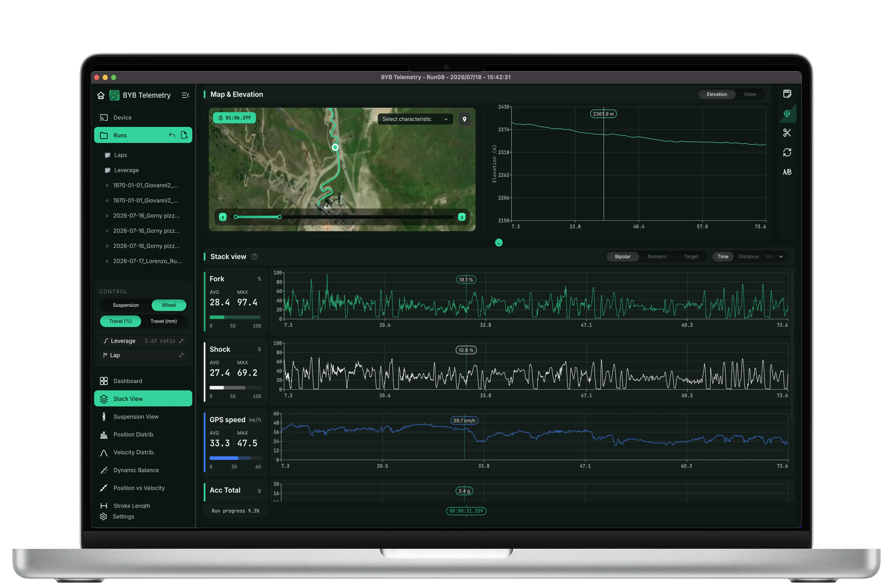The height and width of the screenshot is (588, 893).
Task: Select the scissors cut tool
Action: coord(787,133)
